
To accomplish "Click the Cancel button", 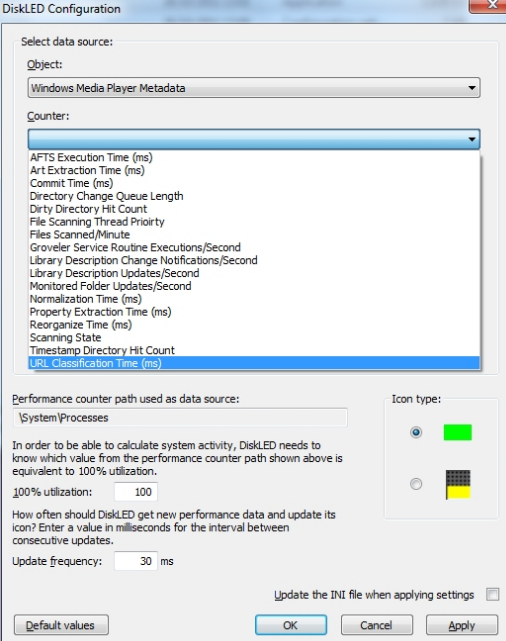I will click(x=376, y=625).
